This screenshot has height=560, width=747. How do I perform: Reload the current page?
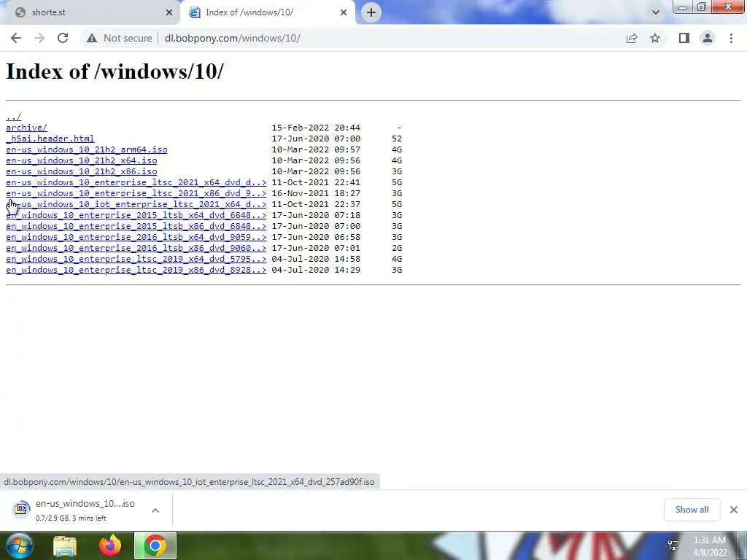[63, 38]
